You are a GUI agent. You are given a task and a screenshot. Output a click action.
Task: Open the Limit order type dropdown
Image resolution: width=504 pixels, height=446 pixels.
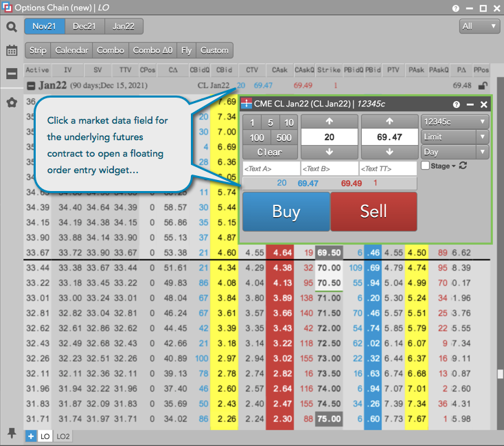click(x=455, y=137)
